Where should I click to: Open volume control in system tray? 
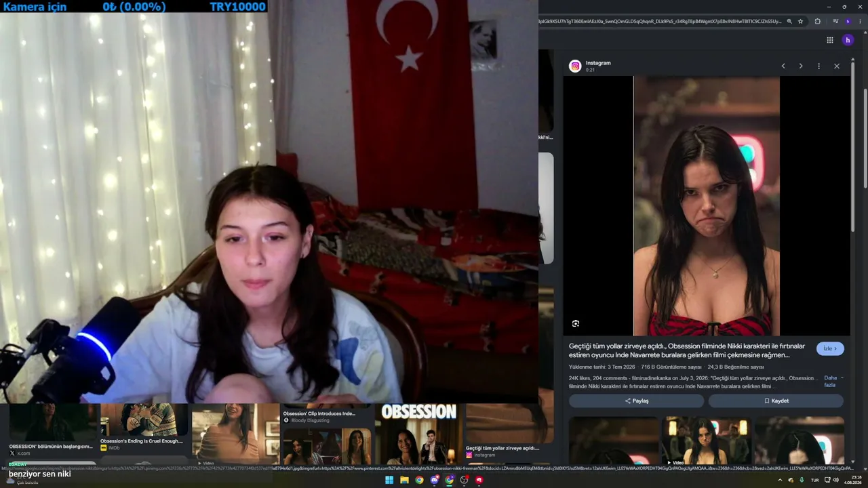[x=836, y=480]
